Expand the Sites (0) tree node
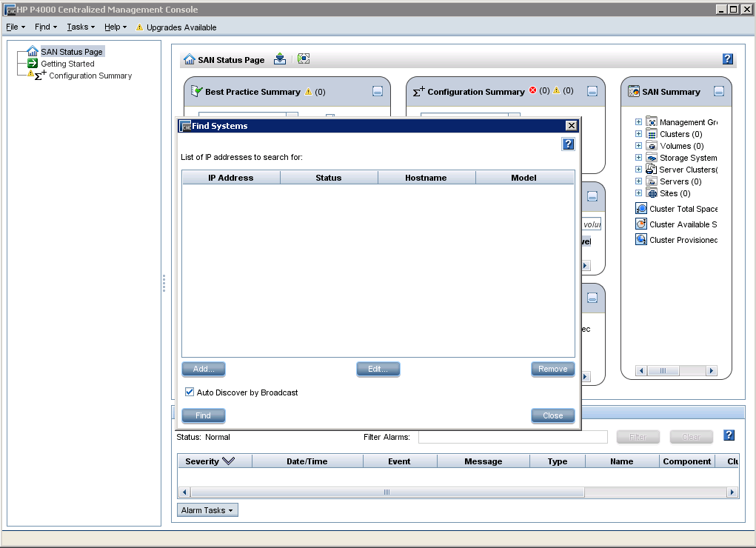Image resolution: width=756 pixels, height=548 pixels. (638, 193)
